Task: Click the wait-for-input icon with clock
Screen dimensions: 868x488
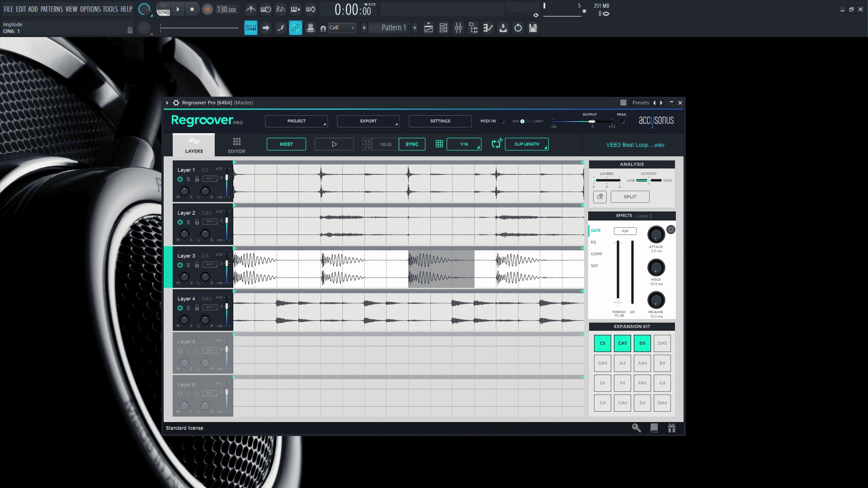Action: click(266, 9)
